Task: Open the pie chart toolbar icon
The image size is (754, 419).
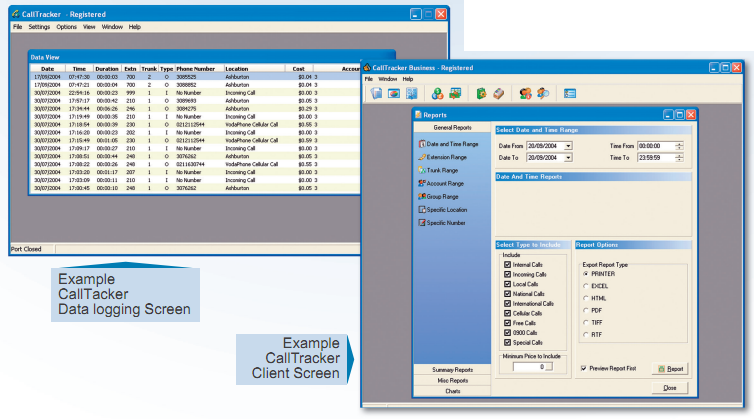Action: [394, 93]
